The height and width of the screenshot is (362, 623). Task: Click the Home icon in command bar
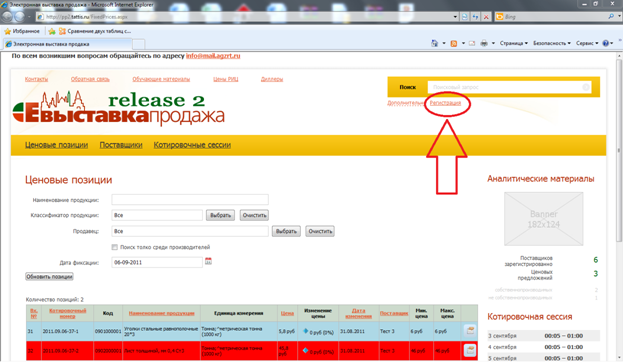tap(435, 43)
